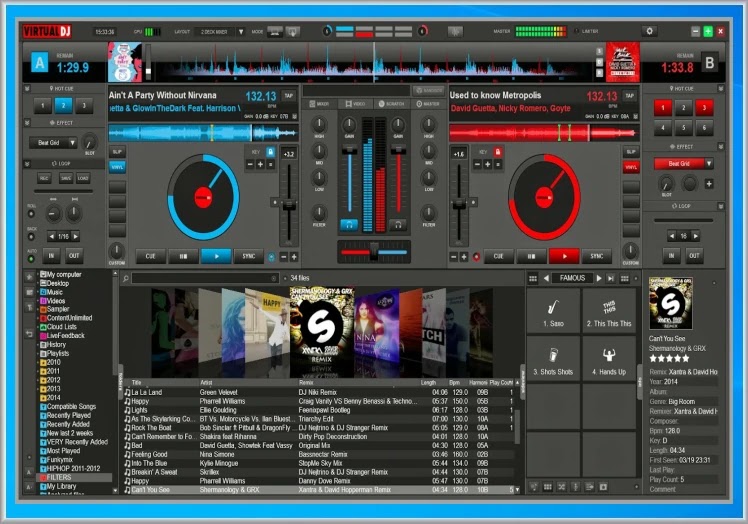Trigger the Hands Up sampler pad

609,359
